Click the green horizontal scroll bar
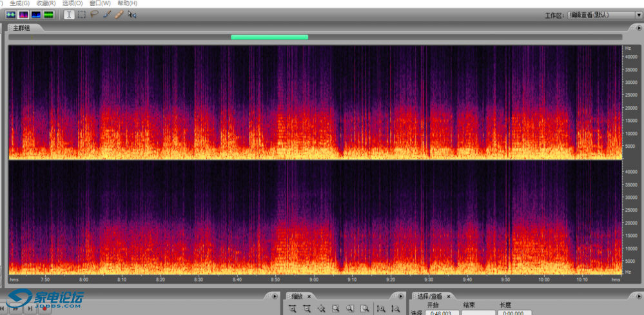This screenshot has width=644, height=315. coord(269,37)
